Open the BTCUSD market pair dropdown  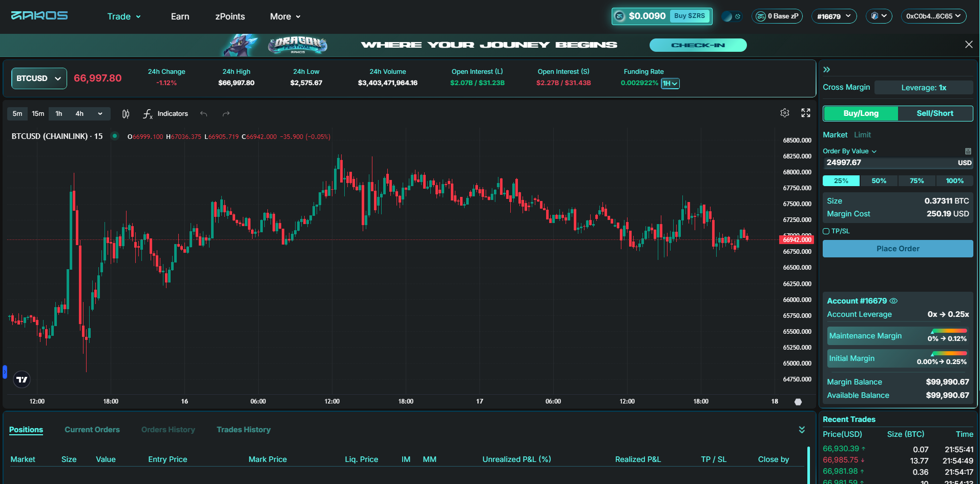[x=39, y=78]
